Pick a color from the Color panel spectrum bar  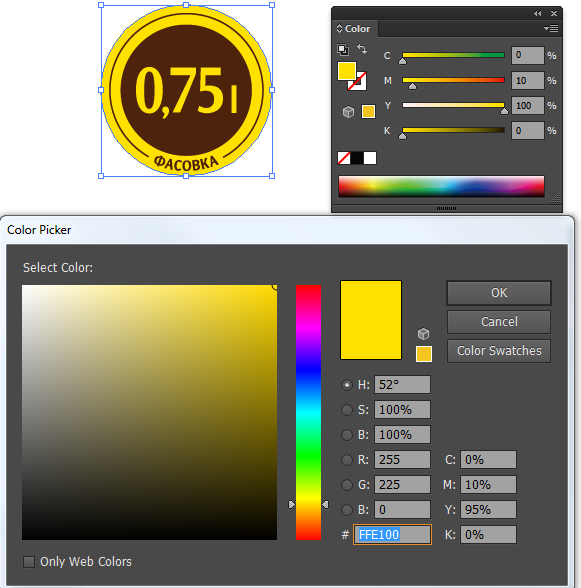(x=441, y=186)
